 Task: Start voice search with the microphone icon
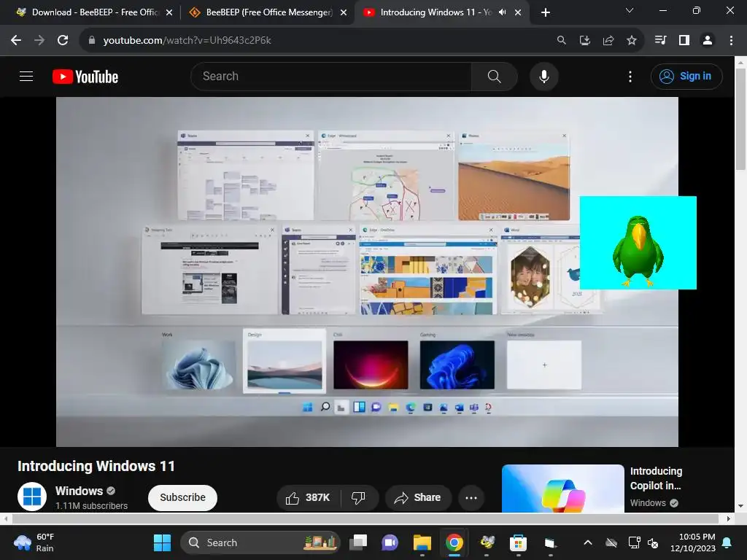pos(544,76)
